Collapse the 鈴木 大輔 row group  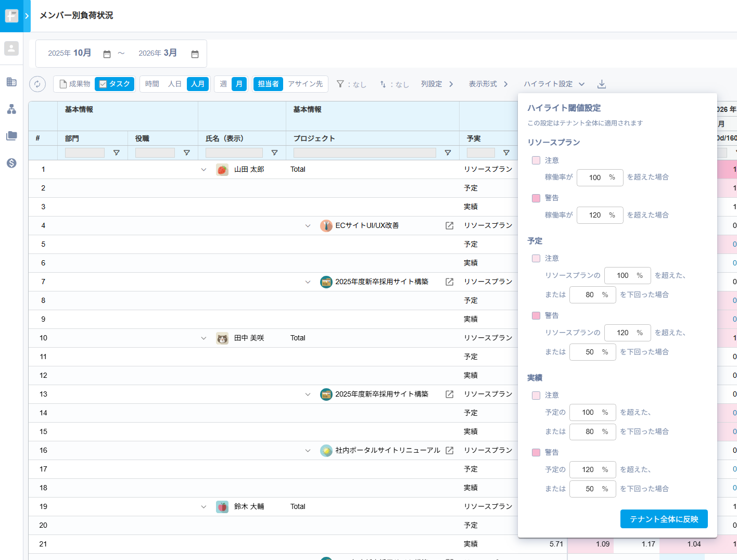(204, 507)
